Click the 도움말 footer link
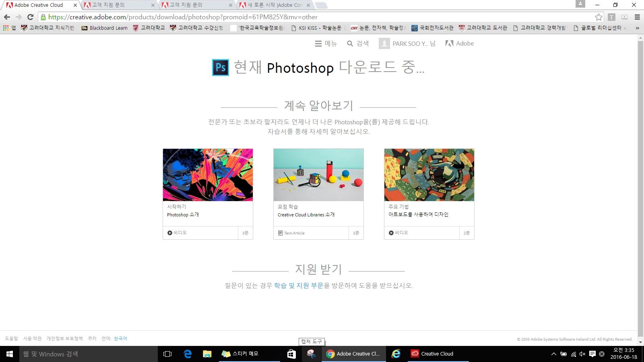The width and height of the screenshot is (644, 362). click(x=11, y=339)
